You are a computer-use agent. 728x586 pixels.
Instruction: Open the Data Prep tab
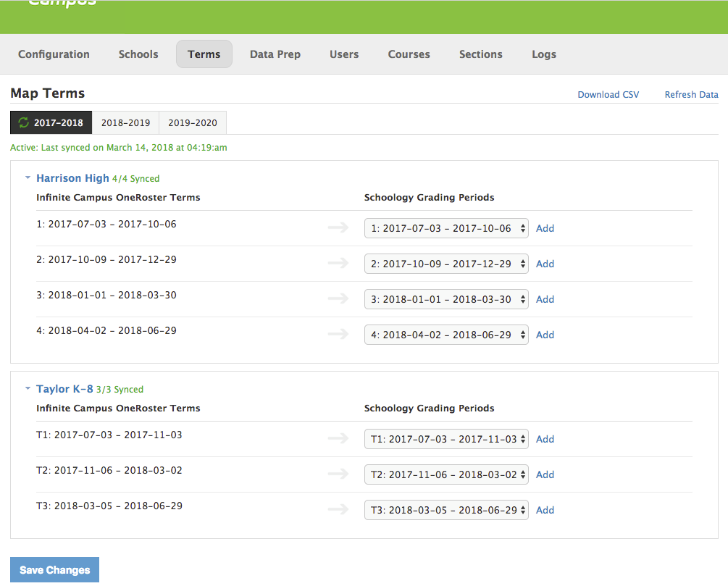[275, 54]
